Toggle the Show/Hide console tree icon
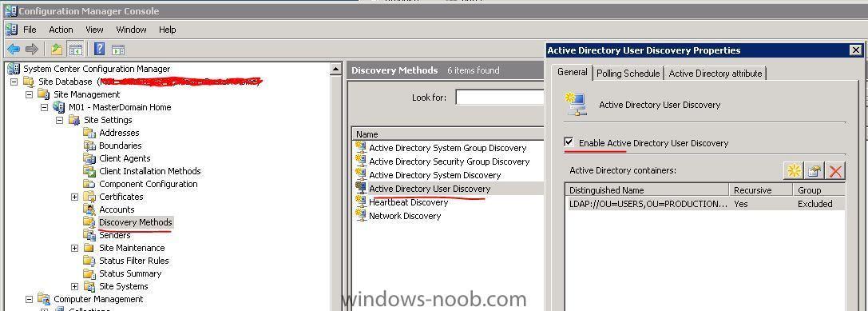 (x=75, y=49)
